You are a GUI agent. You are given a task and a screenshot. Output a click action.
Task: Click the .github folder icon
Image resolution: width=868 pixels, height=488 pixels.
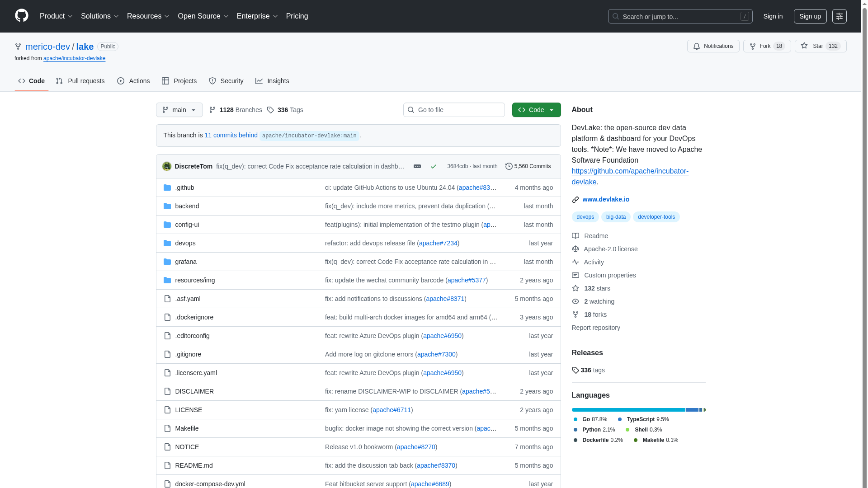click(x=167, y=188)
